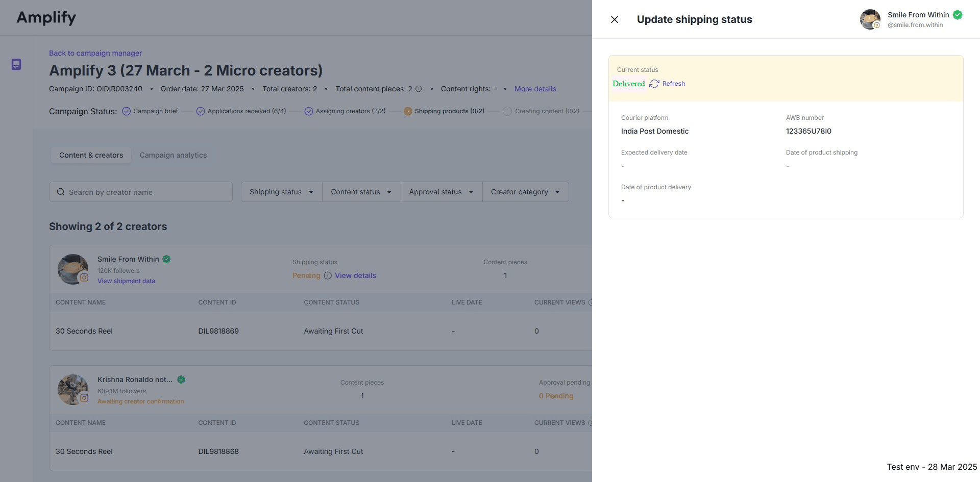
Task: Switch to the Campaign analytics tab
Action: click(173, 155)
